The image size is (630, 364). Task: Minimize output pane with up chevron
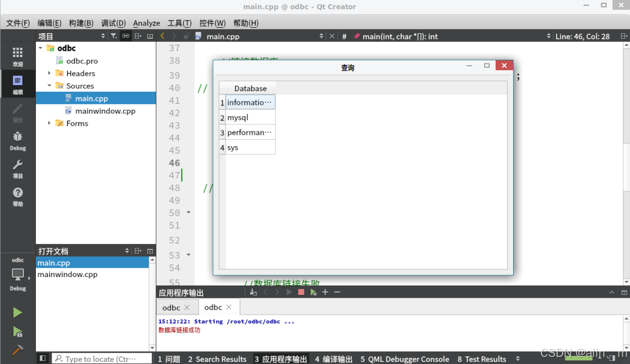tap(612, 292)
